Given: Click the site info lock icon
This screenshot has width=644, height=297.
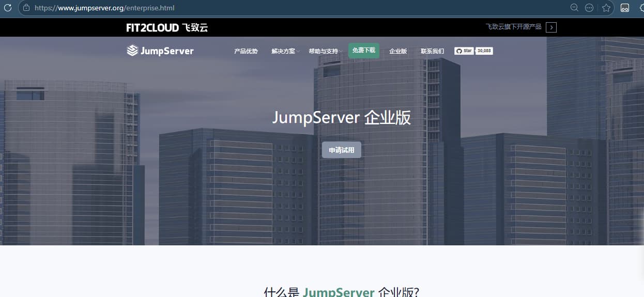Looking at the screenshot, I should pyautogui.click(x=26, y=8).
